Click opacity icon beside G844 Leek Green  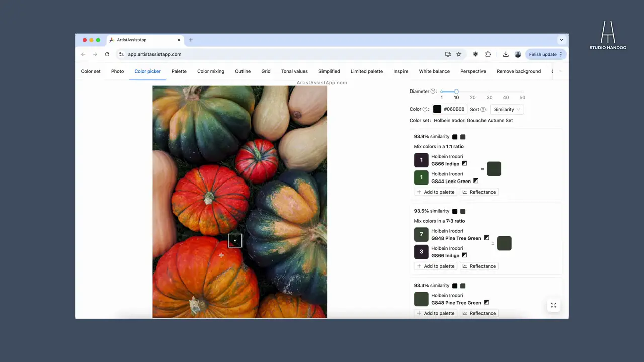(x=476, y=181)
